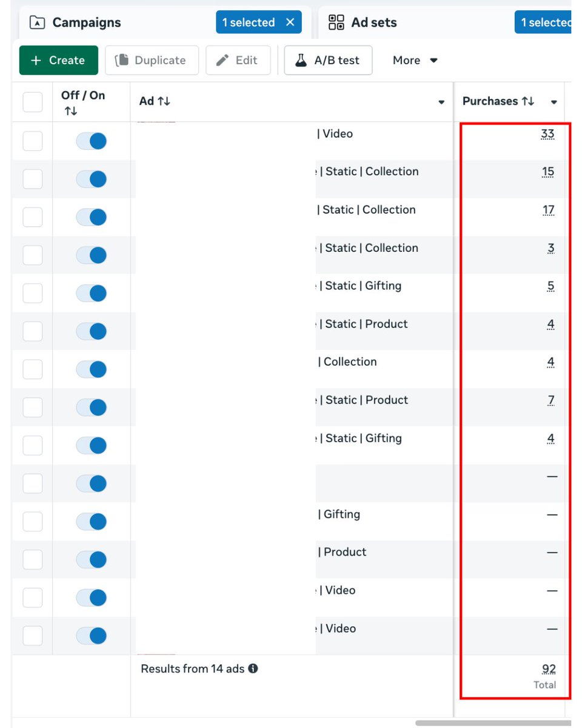Image resolution: width=582 pixels, height=728 pixels.
Task: Open the Ad column options caret
Action: pos(441,102)
